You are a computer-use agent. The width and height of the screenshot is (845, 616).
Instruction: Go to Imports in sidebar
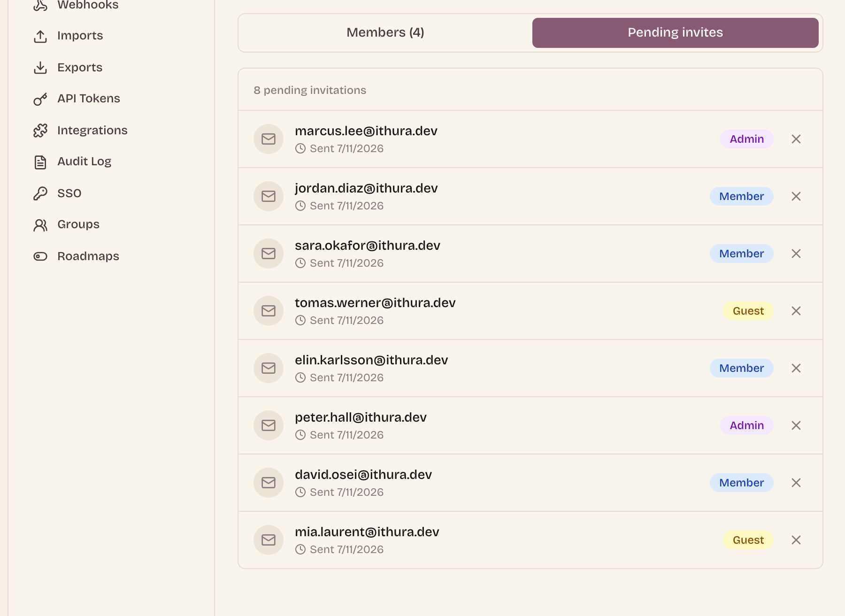click(x=80, y=36)
